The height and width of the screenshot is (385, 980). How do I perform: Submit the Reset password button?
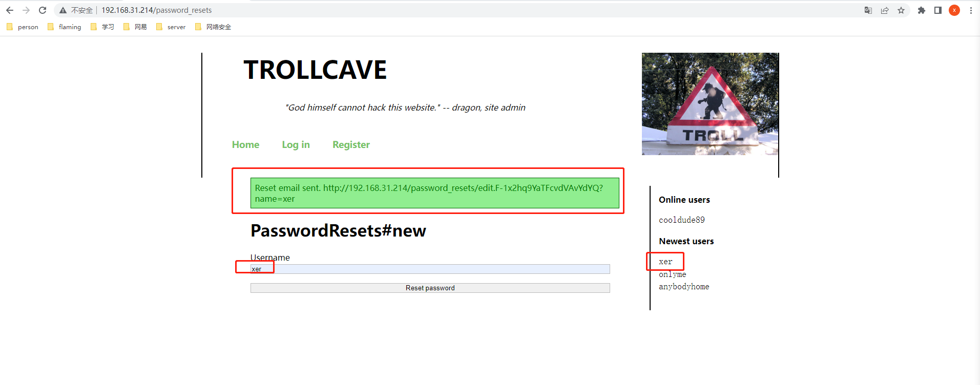point(430,288)
